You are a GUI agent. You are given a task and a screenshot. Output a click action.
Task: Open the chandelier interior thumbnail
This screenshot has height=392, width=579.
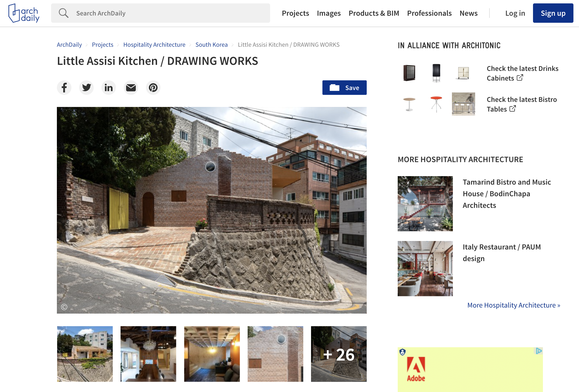click(148, 354)
